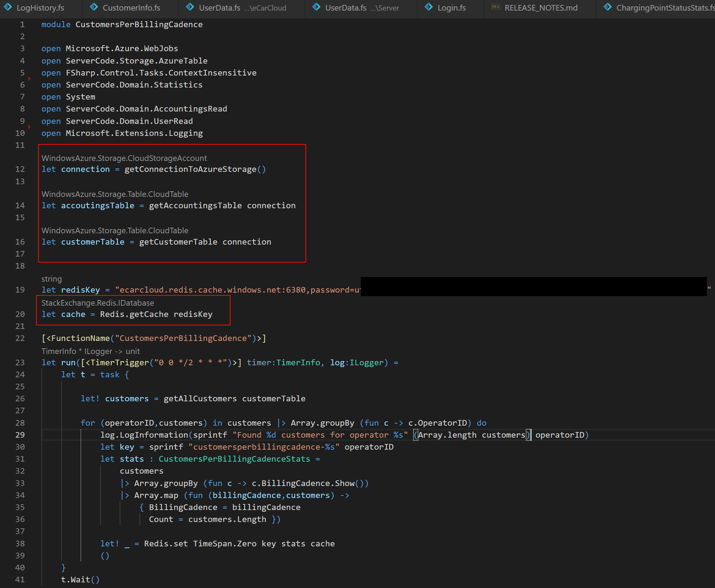The width and height of the screenshot is (715, 588).
Task: Switch to the RELEASE_NOTES.md tab
Action: pyautogui.click(x=541, y=7)
